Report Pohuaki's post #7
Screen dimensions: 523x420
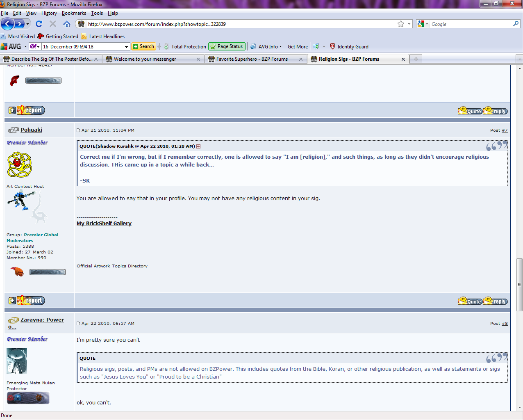31,301
